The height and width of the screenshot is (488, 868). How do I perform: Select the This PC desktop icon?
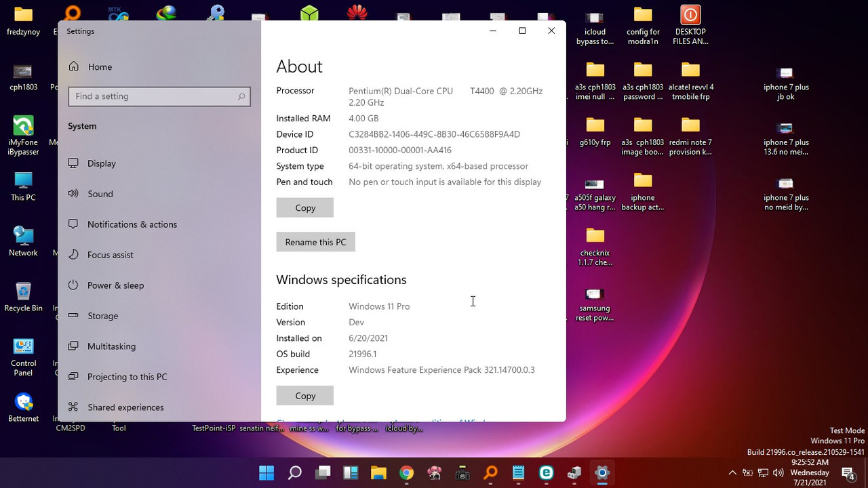(x=23, y=186)
